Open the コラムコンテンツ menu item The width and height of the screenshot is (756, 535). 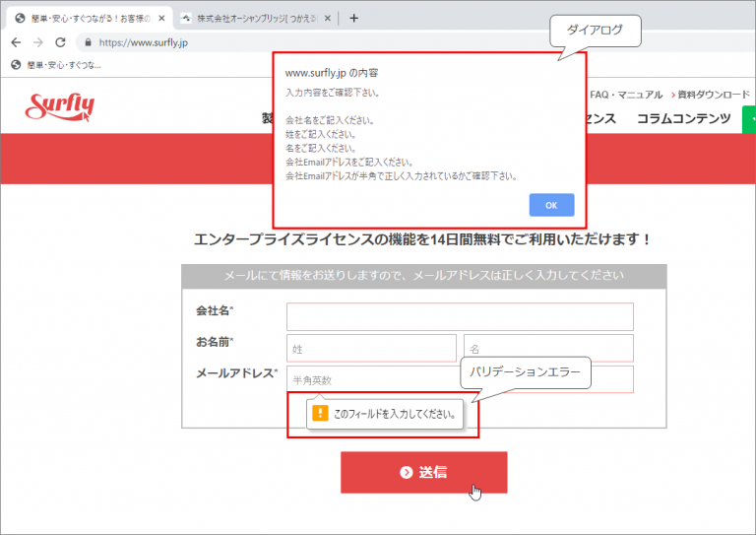[x=683, y=118]
